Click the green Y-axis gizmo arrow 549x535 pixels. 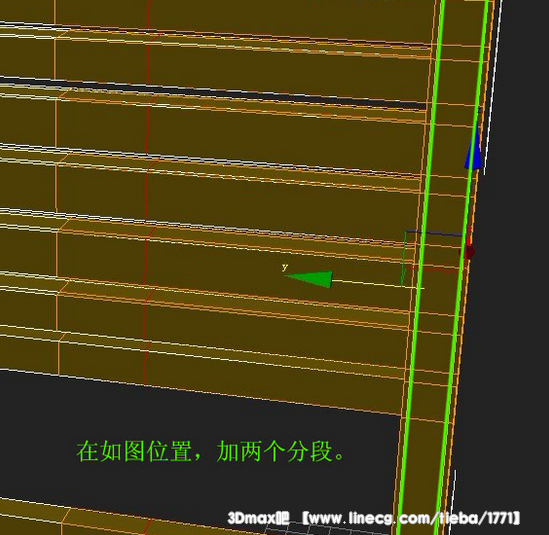tap(309, 279)
